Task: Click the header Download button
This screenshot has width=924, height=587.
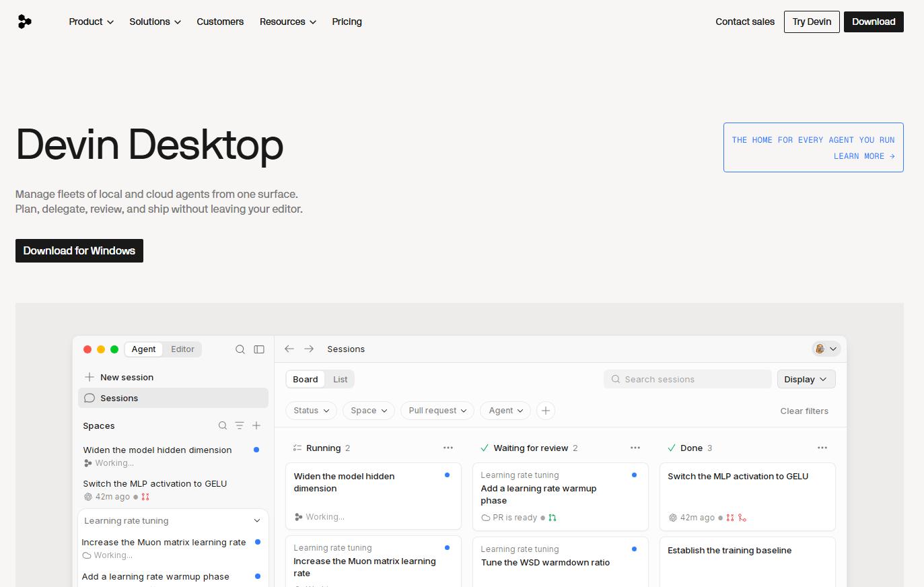Action: [874, 22]
